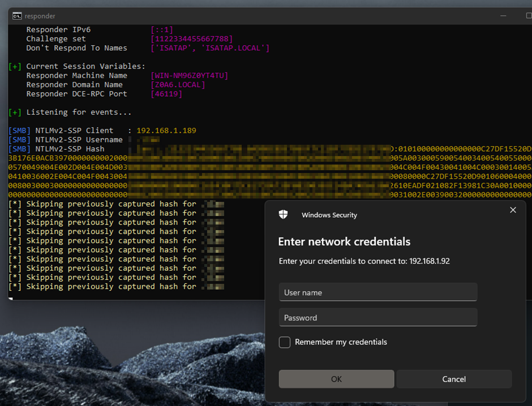
Task: Click the 'Challenge set' label
Action: pos(56,39)
